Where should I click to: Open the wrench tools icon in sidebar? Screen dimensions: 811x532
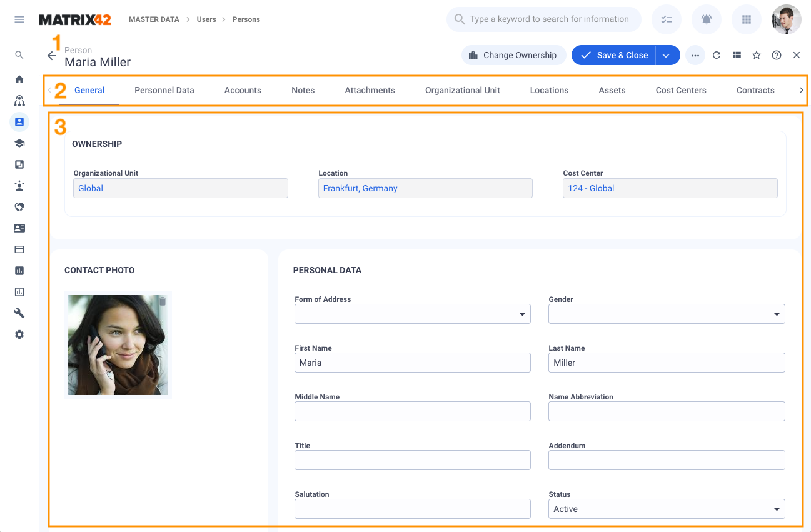(19, 313)
